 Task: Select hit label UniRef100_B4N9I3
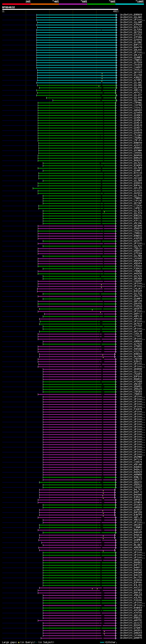(x=131, y=567)
